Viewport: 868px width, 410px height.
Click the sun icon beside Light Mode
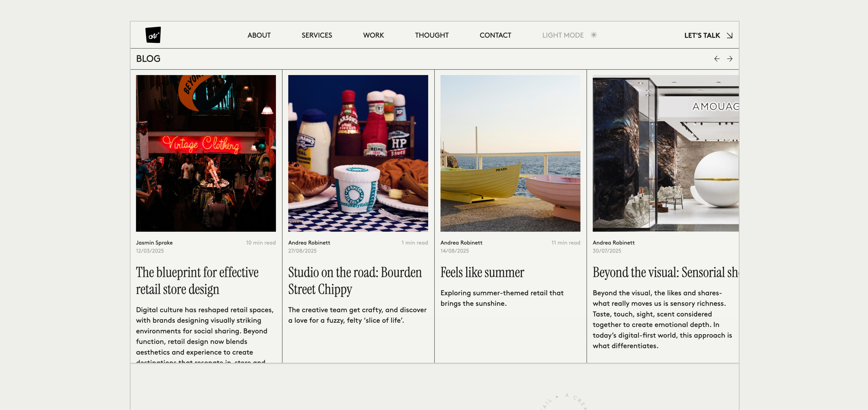click(x=594, y=35)
